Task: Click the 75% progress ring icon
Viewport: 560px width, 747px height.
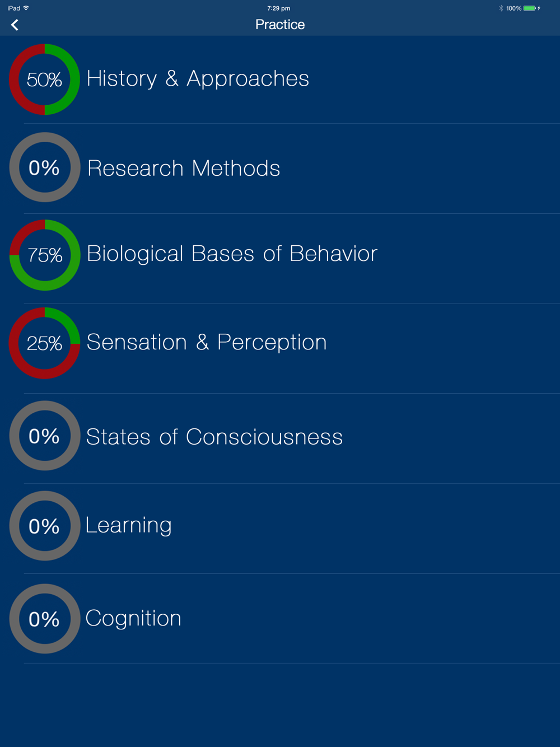Action: (x=45, y=255)
